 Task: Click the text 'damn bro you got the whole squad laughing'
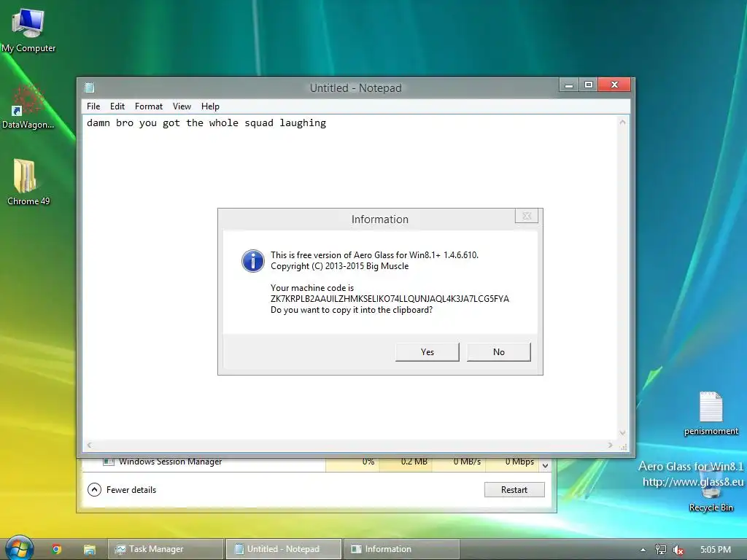click(x=206, y=122)
